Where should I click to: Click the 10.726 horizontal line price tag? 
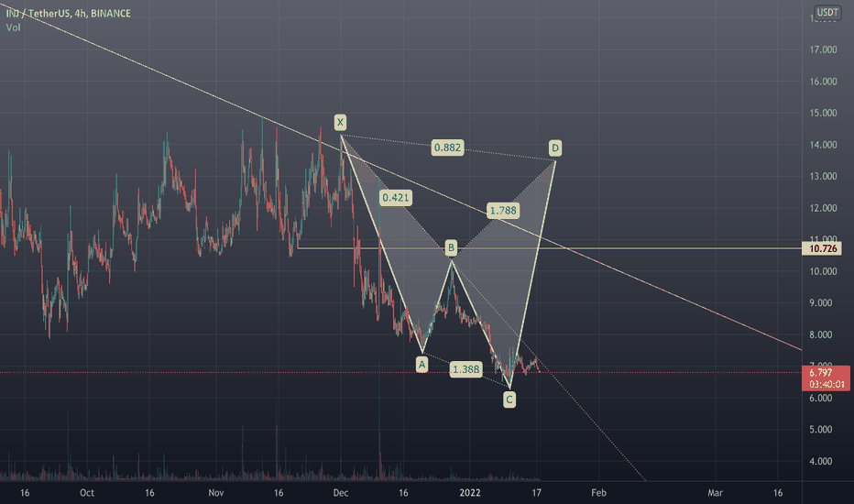[x=823, y=249]
